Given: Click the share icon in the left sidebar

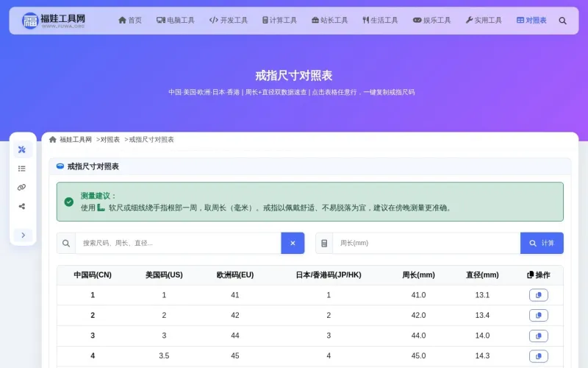Looking at the screenshot, I should tap(22, 206).
